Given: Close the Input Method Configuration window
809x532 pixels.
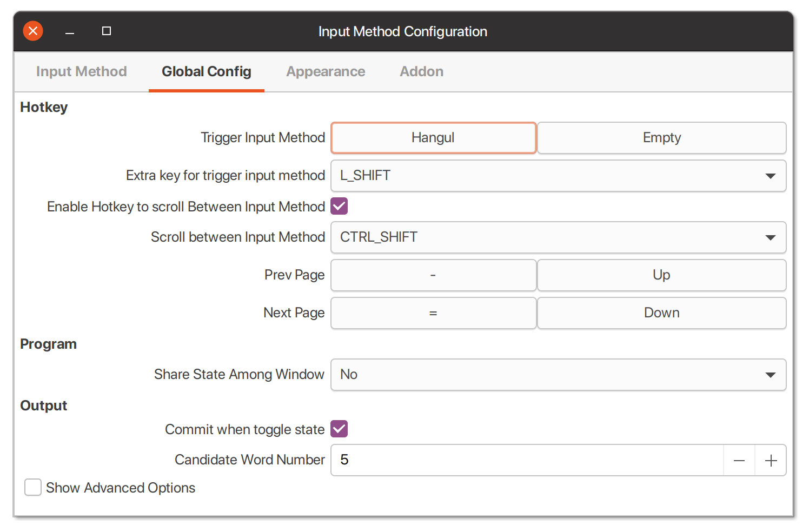Looking at the screenshot, I should [x=33, y=31].
